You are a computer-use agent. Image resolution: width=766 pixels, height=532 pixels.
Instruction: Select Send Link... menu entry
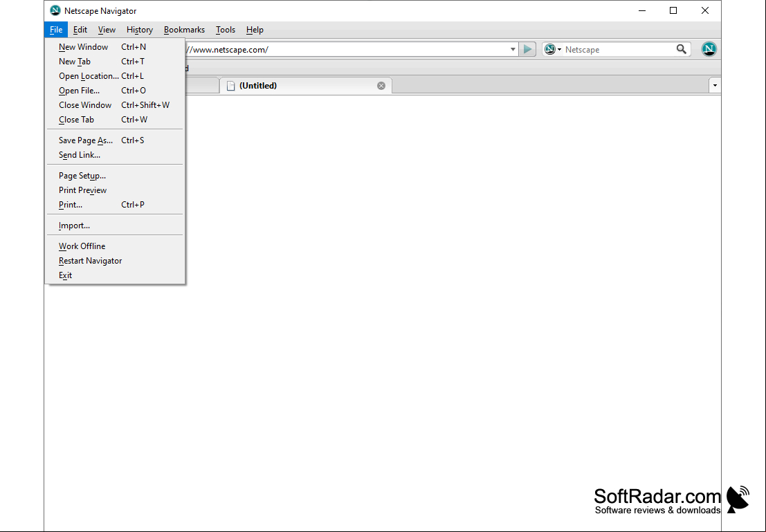coord(115,155)
